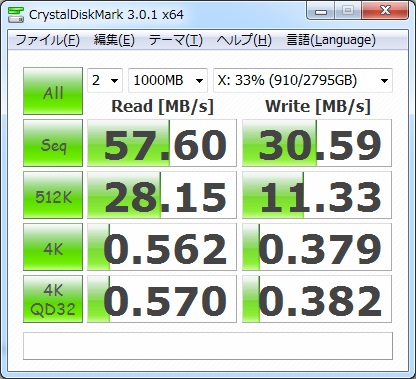Select the 4K QD32 write result 0.382
The image size is (416, 379).
(x=317, y=299)
